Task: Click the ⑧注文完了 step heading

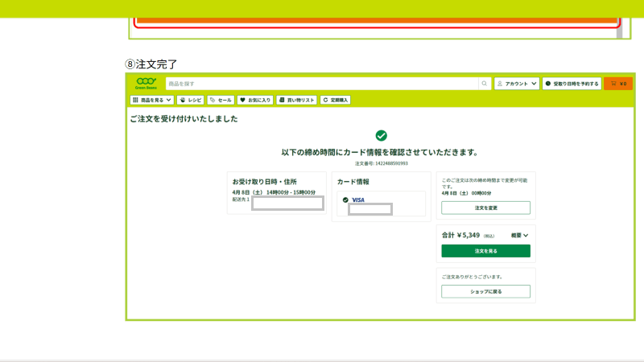Action: coord(151,64)
